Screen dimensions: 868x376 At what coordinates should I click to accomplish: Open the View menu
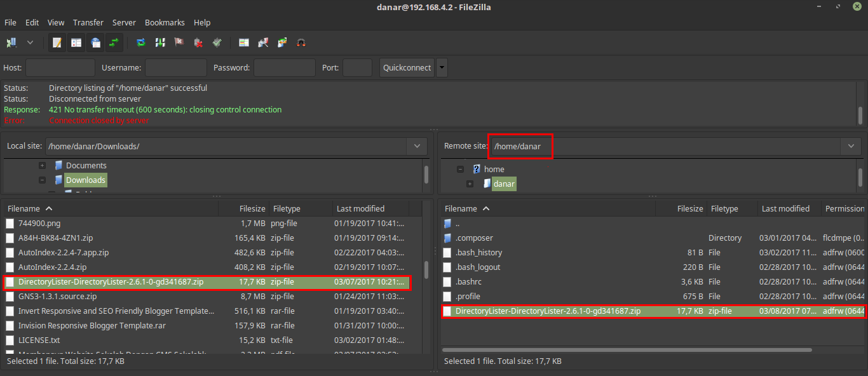56,22
